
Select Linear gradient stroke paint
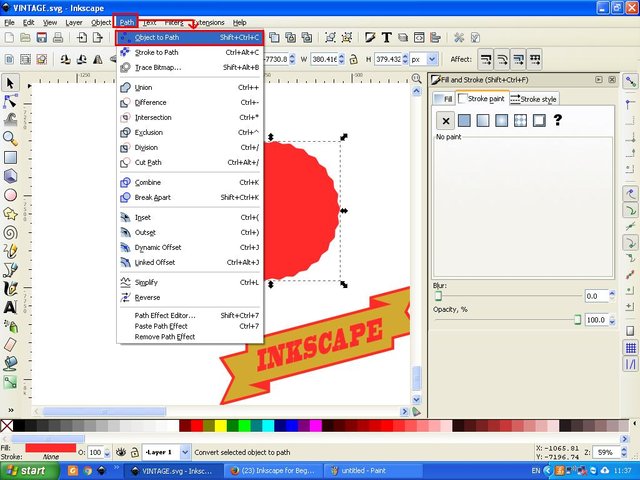[x=483, y=120]
